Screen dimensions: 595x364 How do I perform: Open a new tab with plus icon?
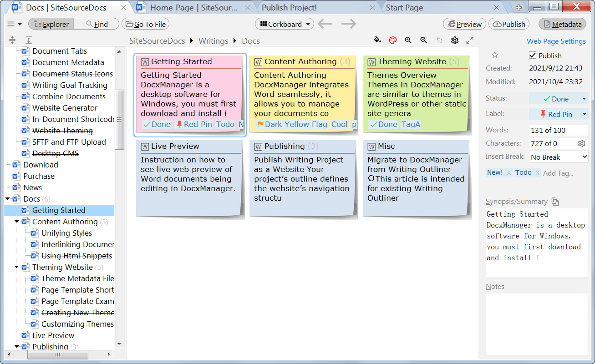pos(518,7)
